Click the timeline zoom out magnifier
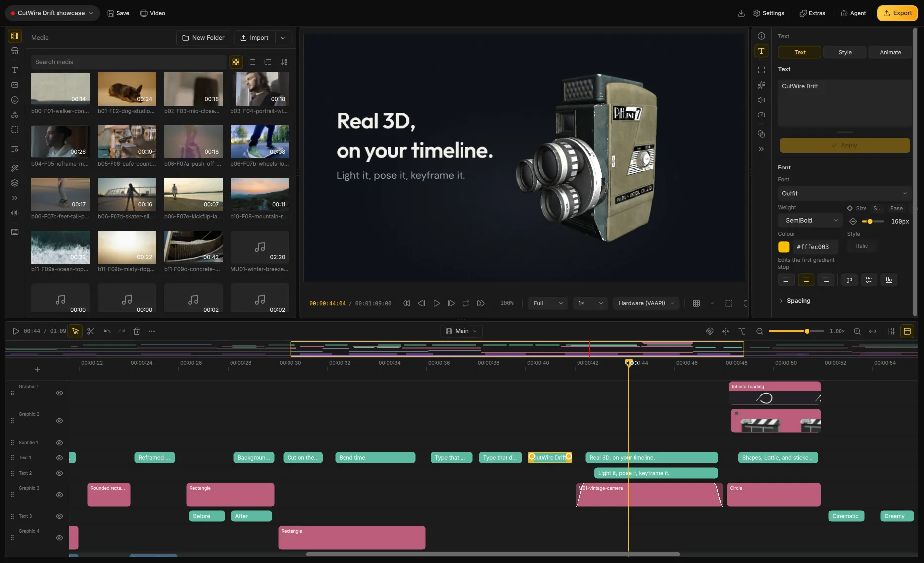The image size is (924, 563). (759, 331)
